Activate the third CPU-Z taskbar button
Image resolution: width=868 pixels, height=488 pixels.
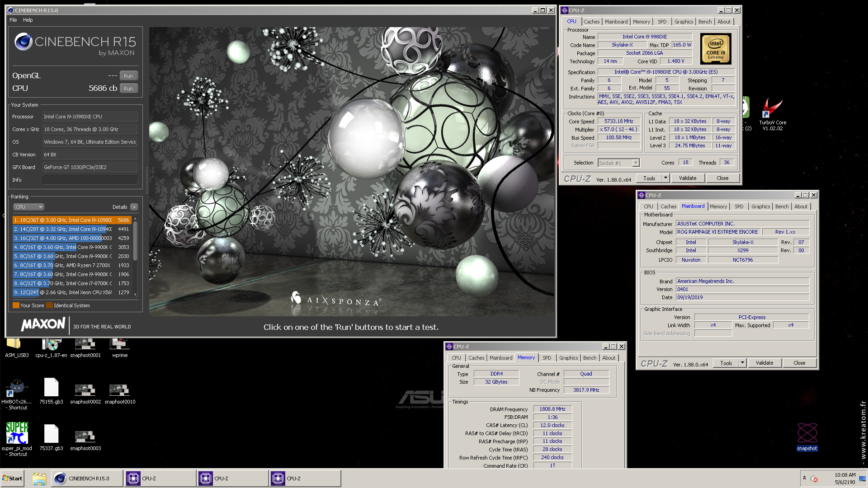pos(305,479)
